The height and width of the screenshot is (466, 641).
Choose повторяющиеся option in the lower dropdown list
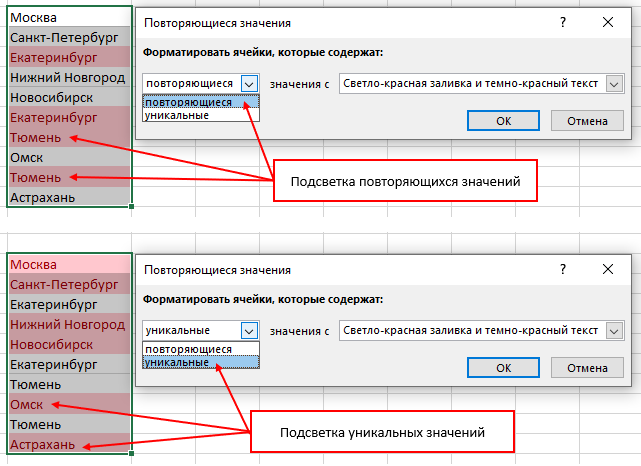point(201,349)
